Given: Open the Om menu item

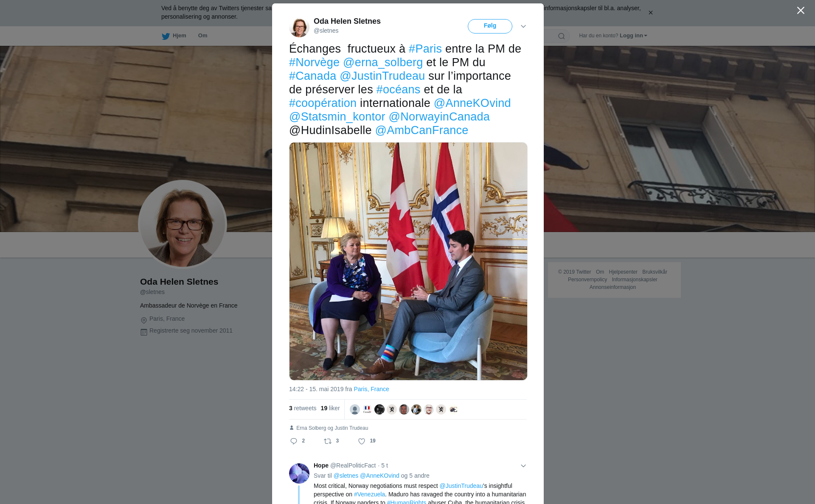Looking at the screenshot, I should pos(202,36).
